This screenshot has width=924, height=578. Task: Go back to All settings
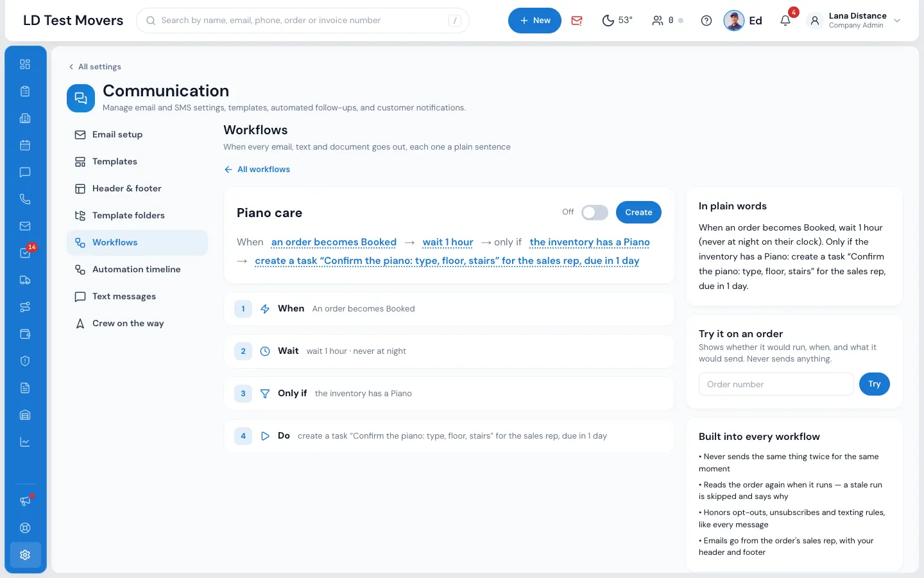point(95,67)
